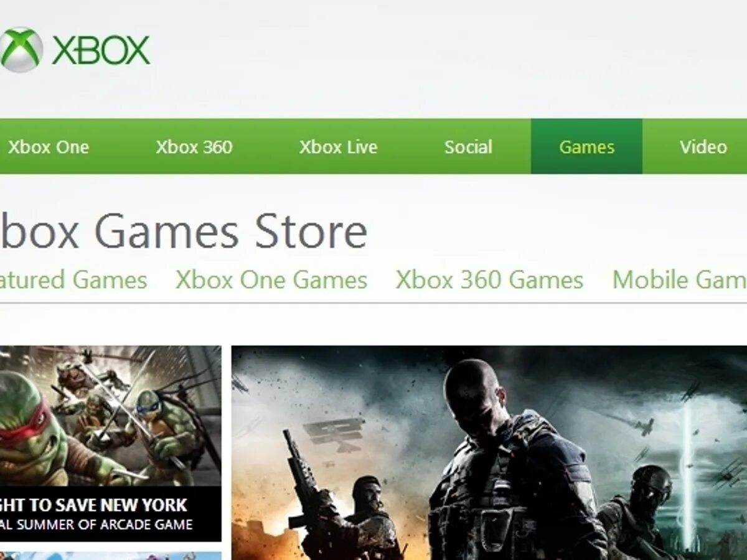This screenshot has height=560, width=747.
Task: Click the Xbox sphere logo icon
Action: (20, 50)
